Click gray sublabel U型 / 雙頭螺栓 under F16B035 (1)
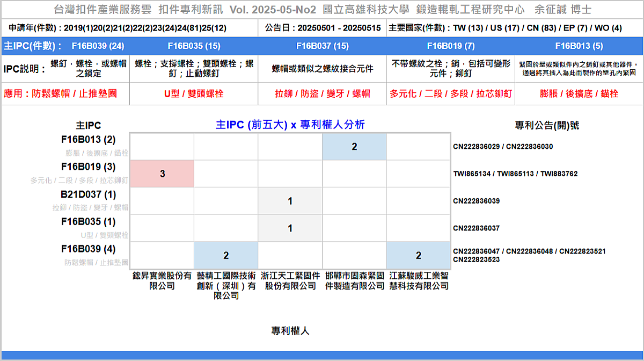 point(104,235)
